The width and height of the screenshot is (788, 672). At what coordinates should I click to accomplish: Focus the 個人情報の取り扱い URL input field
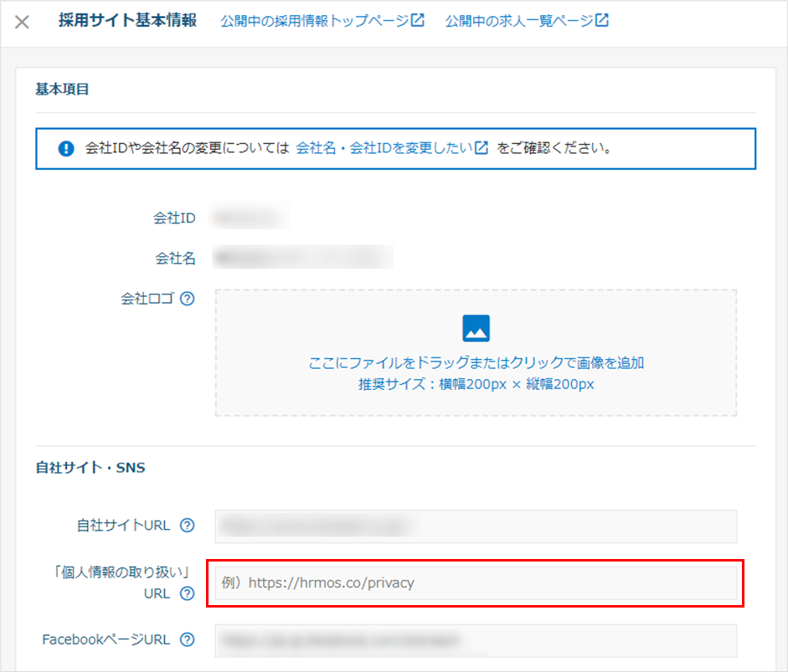[x=476, y=583]
